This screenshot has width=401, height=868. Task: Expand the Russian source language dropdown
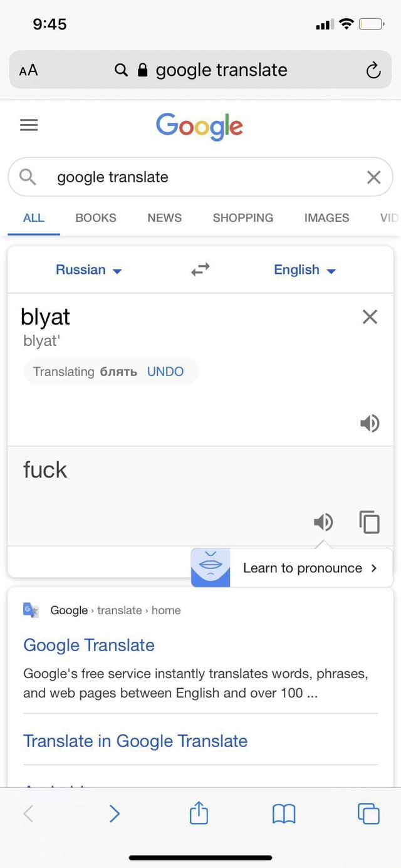(88, 270)
